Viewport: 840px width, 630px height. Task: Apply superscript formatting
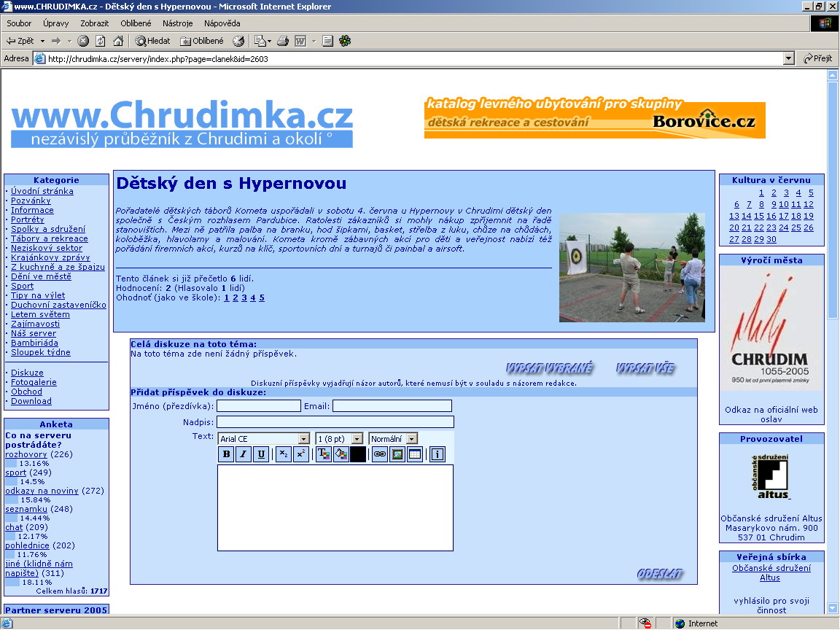tap(301, 454)
